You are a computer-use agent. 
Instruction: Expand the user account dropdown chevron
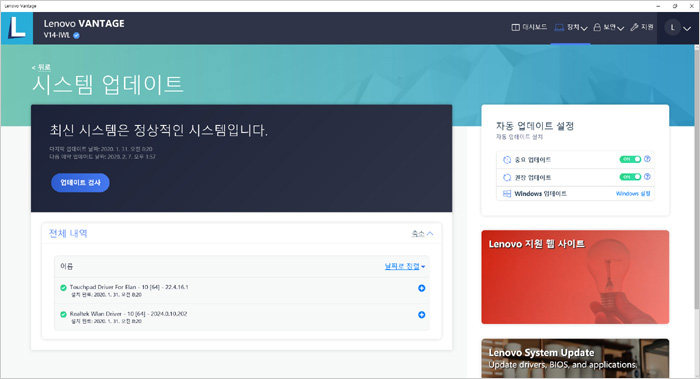[x=688, y=28]
